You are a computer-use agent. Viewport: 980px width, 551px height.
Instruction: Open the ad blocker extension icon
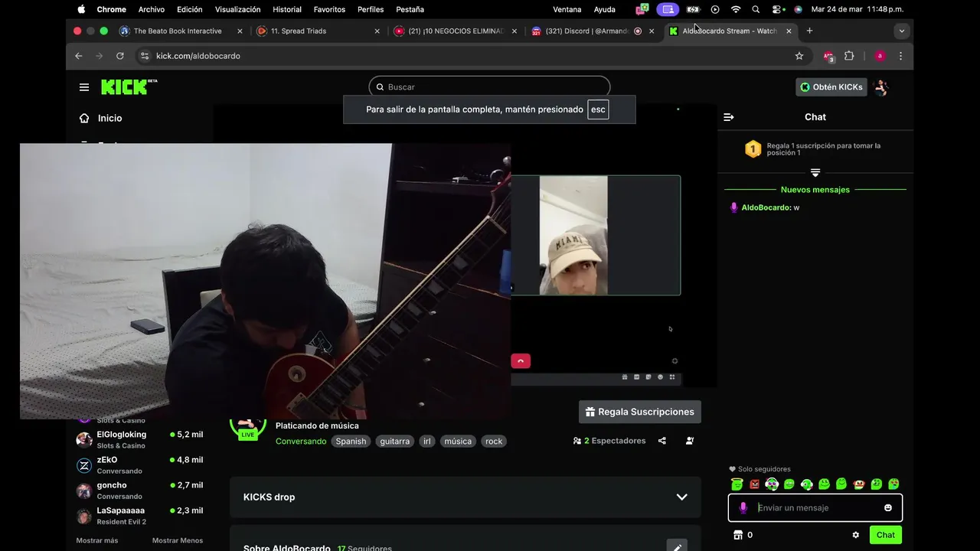click(828, 56)
